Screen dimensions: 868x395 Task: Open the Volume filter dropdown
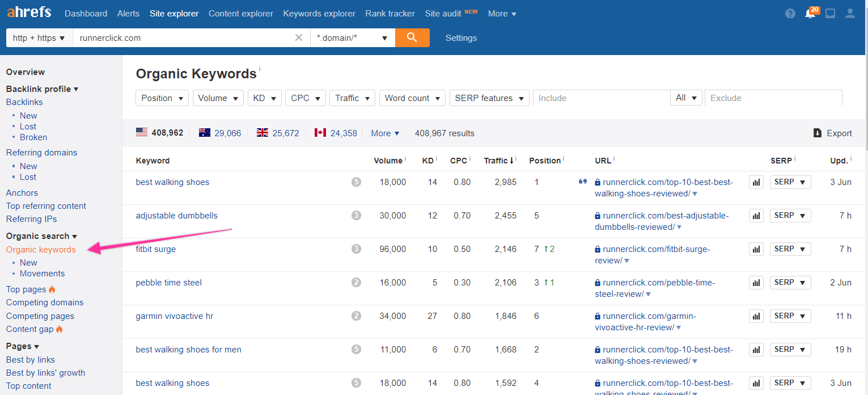[218, 98]
